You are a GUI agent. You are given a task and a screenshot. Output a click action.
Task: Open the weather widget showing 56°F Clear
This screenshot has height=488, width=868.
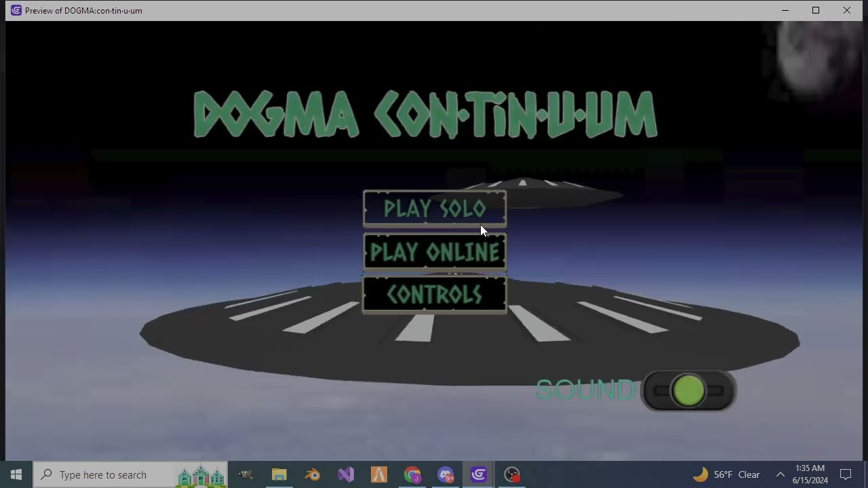726,474
